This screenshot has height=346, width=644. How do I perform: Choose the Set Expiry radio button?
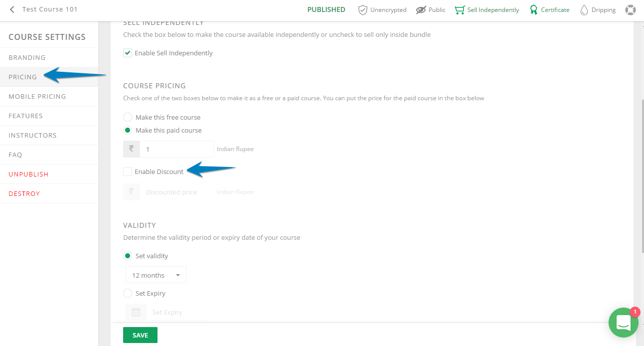click(x=128, y=293)
